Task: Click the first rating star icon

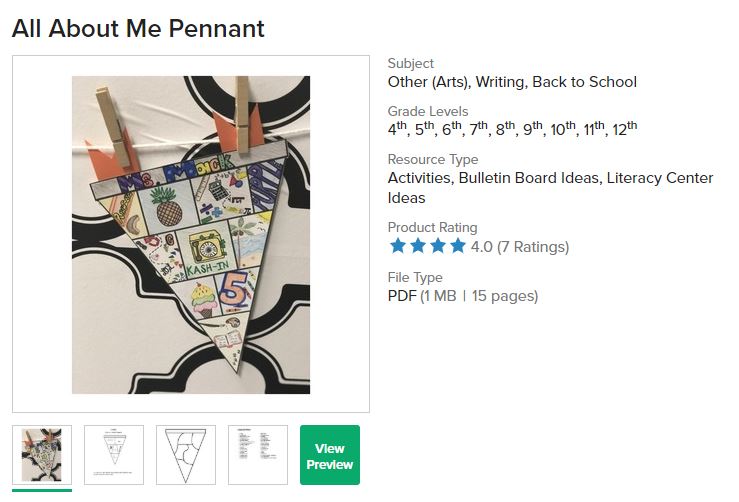Action: 398,246
